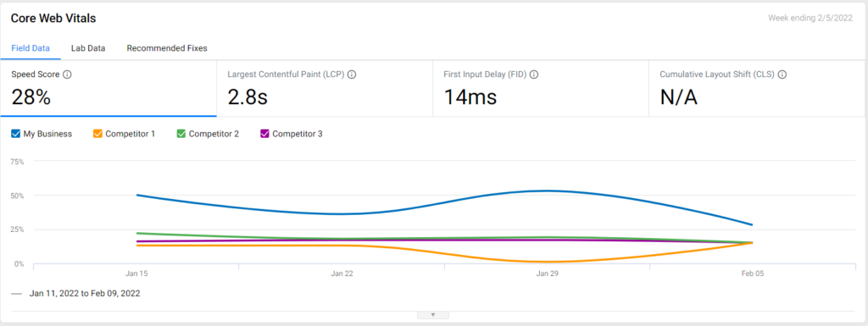Click the Cumulative Layout Shift info icon
This screenshot has height=326, width=868.
(782, 75)
